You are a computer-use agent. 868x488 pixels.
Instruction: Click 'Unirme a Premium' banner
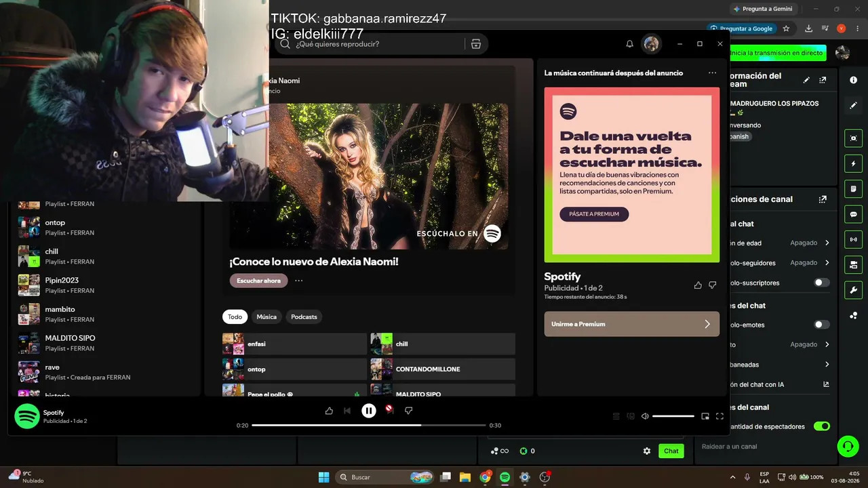632,324
